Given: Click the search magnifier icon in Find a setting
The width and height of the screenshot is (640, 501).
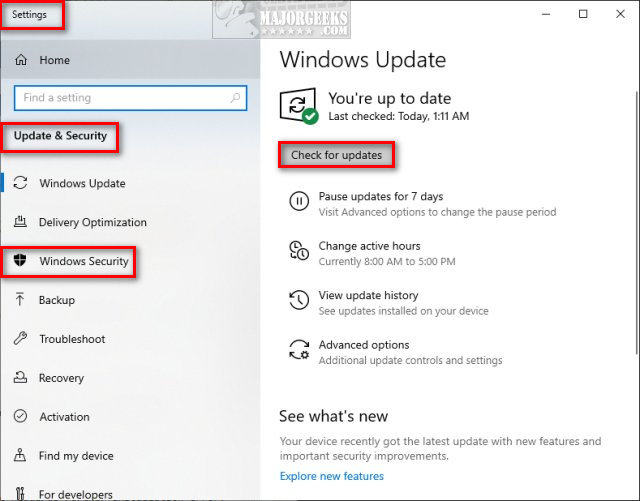Looking at the screenshot, I should coord(236,98).
